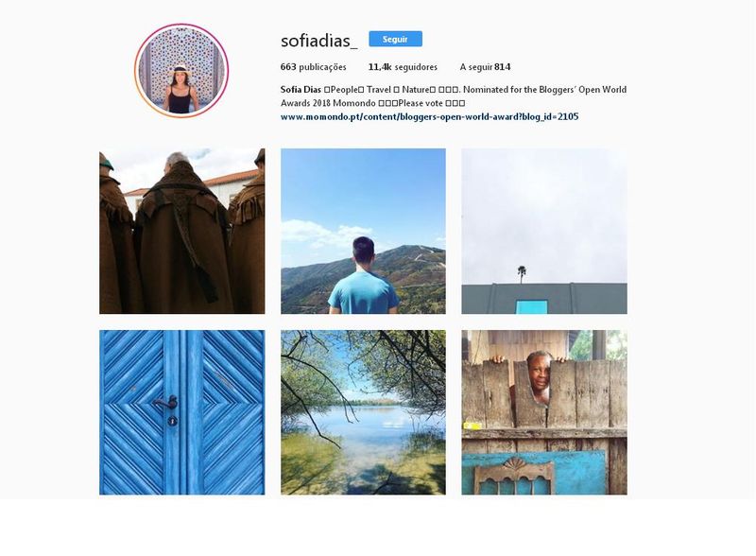Click the door handle in blue door photo

(x=167, y=403)
